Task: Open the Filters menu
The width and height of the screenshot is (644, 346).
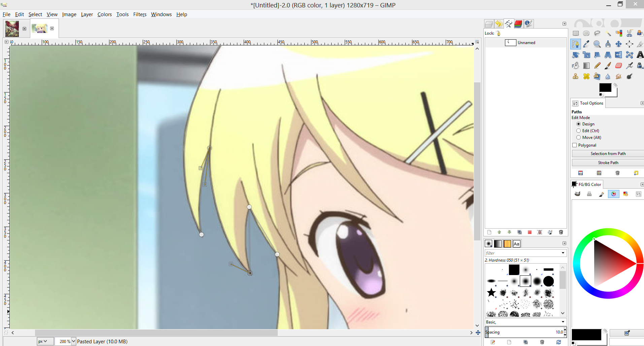Action: click(140, 14)
